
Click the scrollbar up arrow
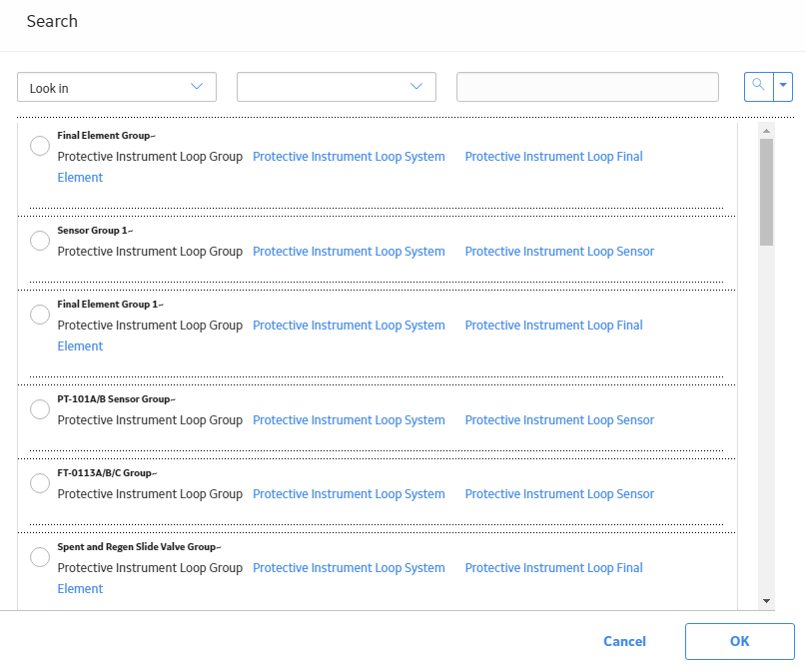[x=766, y=131]
